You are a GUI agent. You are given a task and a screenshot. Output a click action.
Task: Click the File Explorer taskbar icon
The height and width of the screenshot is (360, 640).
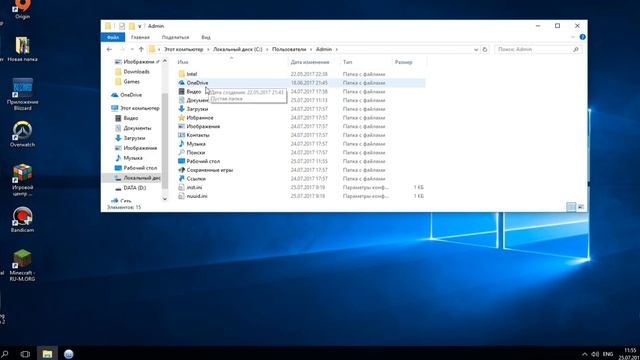tap(47, 353)
